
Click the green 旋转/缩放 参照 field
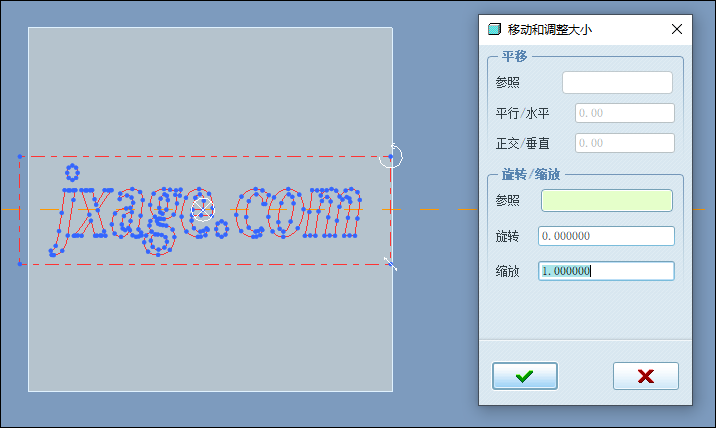607,200
